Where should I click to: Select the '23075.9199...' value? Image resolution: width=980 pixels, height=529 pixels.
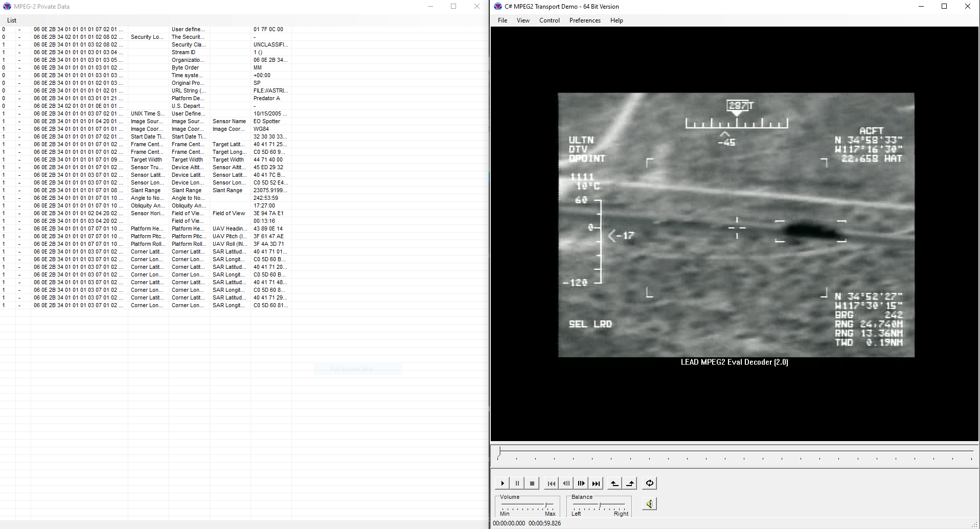(x=270, y=190)
